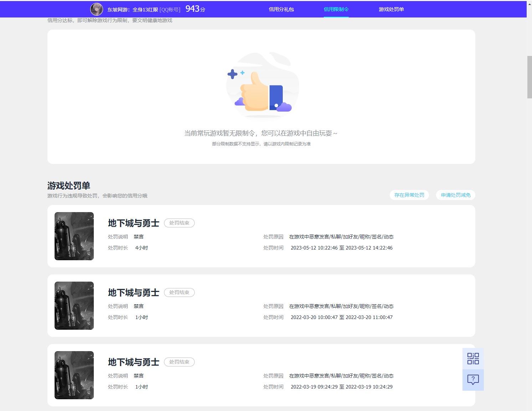The width and height of the screenshot is (532, 411).
Task: Switch to the 信用分礼包 tab
Action: [281, 9]
